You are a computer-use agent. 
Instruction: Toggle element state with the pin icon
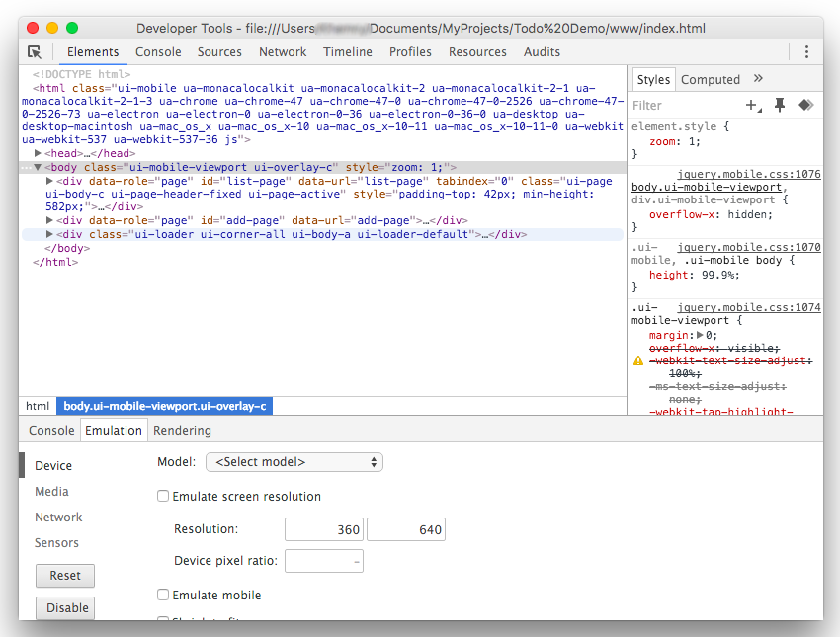(x=780, y=105)
